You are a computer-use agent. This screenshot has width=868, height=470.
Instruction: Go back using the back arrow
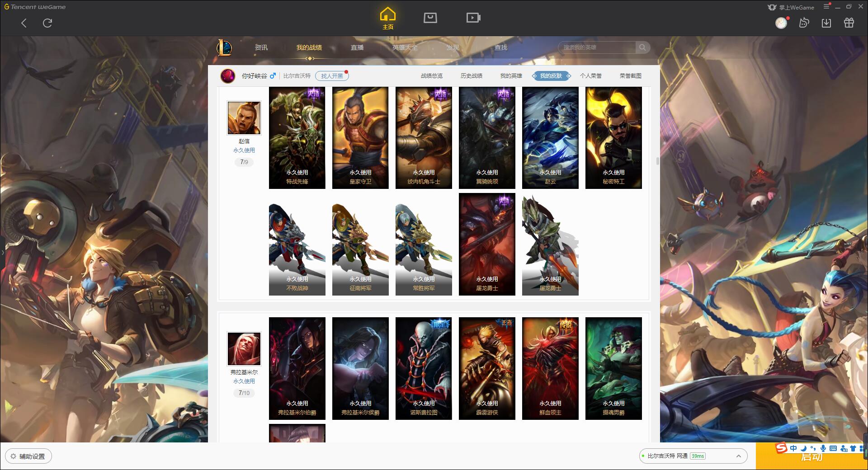coord(24,23)
